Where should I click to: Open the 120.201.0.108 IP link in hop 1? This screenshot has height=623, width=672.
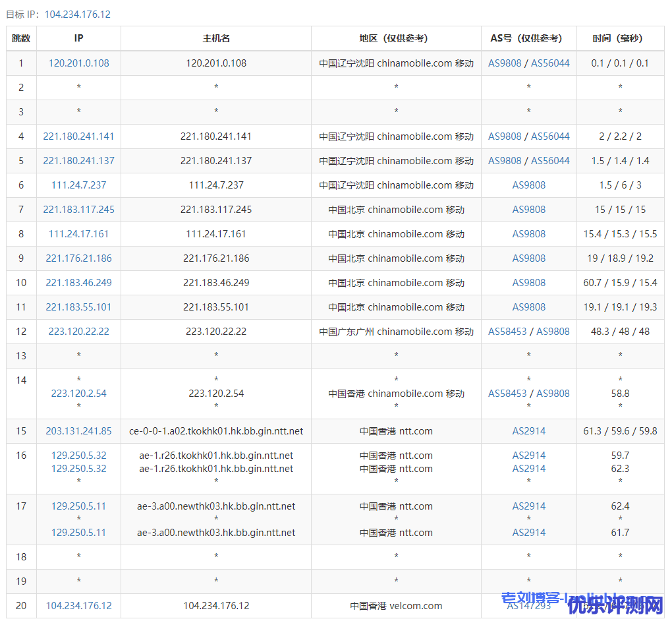click(x=79, y=63)
